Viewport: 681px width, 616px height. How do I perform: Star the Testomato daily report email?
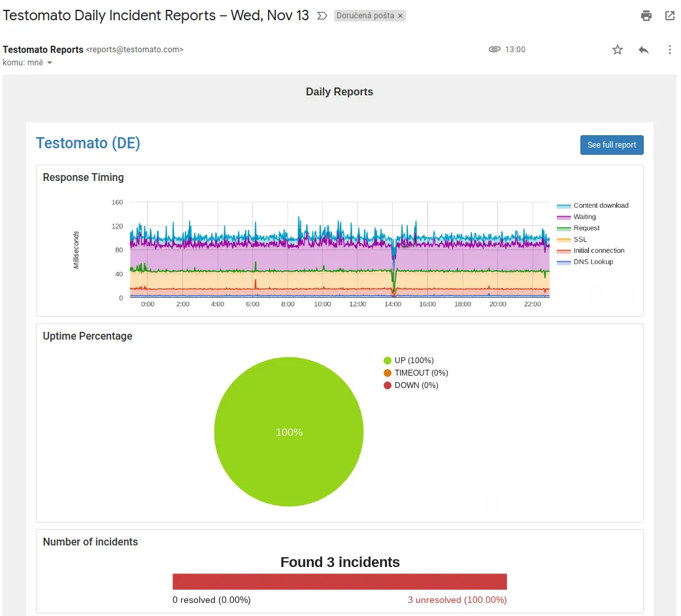618,49
